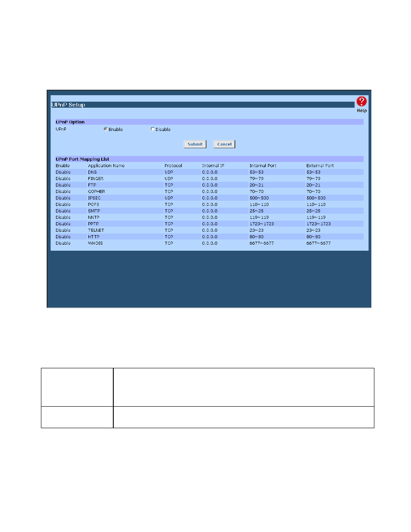The image size is (411, 532).
Task: Click the Internal IP column header
Action: [213, 166]
